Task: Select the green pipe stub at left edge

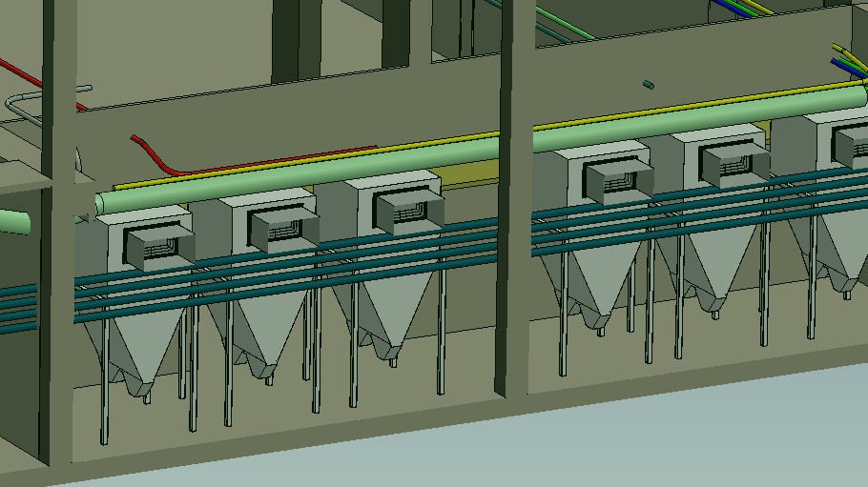Action: pos(13,223)
